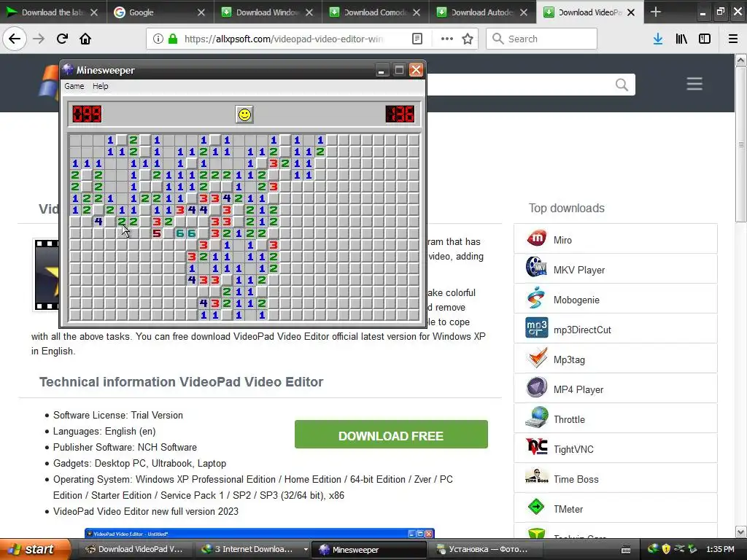
Task: Click the Minesweeper smiley face button
Action: (244, 114)
